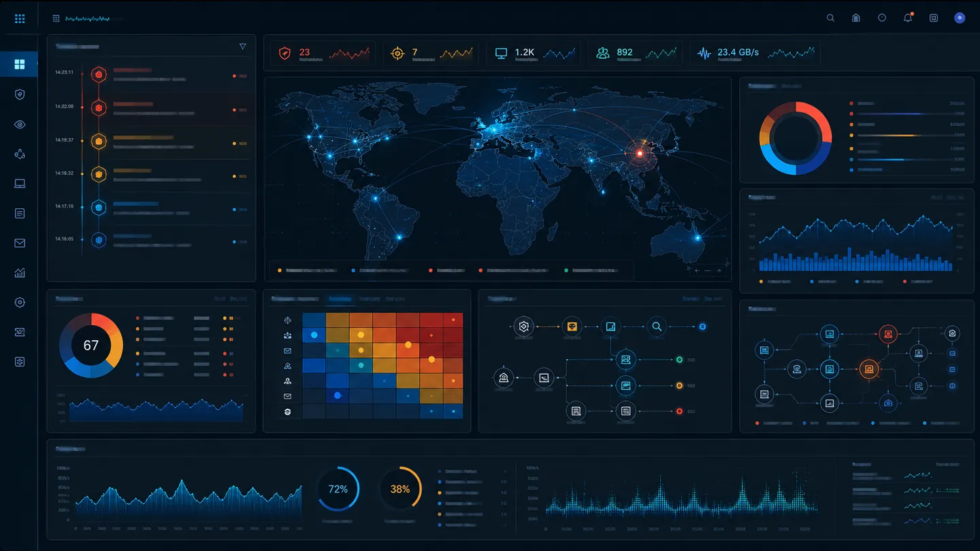Select the event at 14:23:11
The height and width of the screenshot is (551, 980).
pyautogui.click(x=151, y=74)
